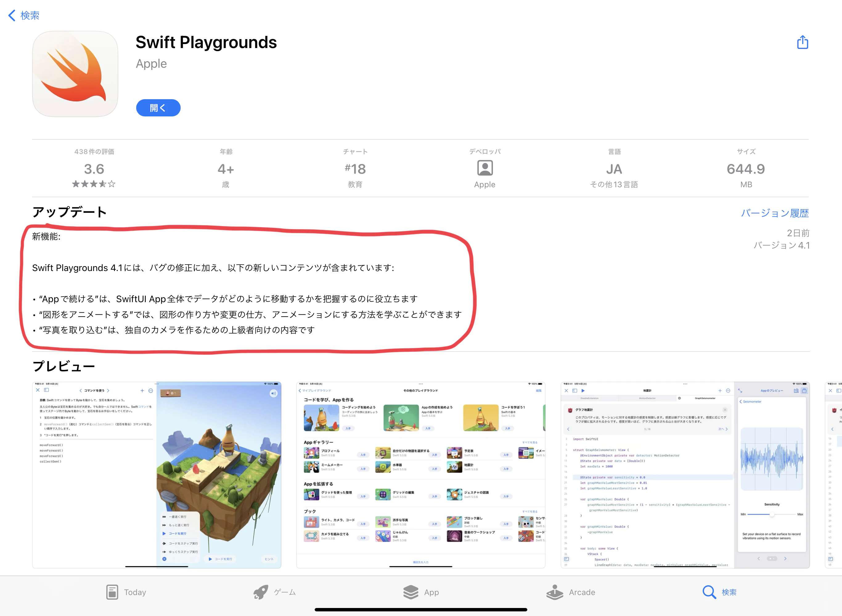Tap the その他13言語 text
This screenshot has height=616, width=842.
[x=614, y=184]
